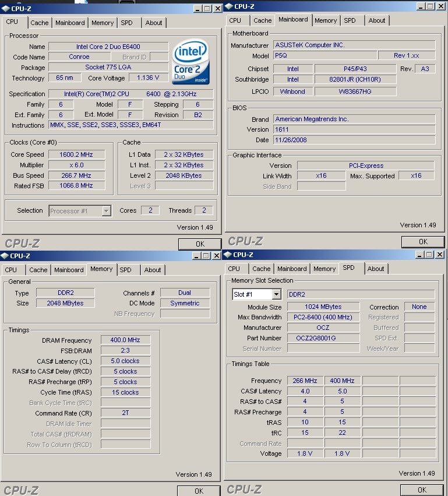Click the American Megatrends Inc. BIOS brand

(354, 119)
